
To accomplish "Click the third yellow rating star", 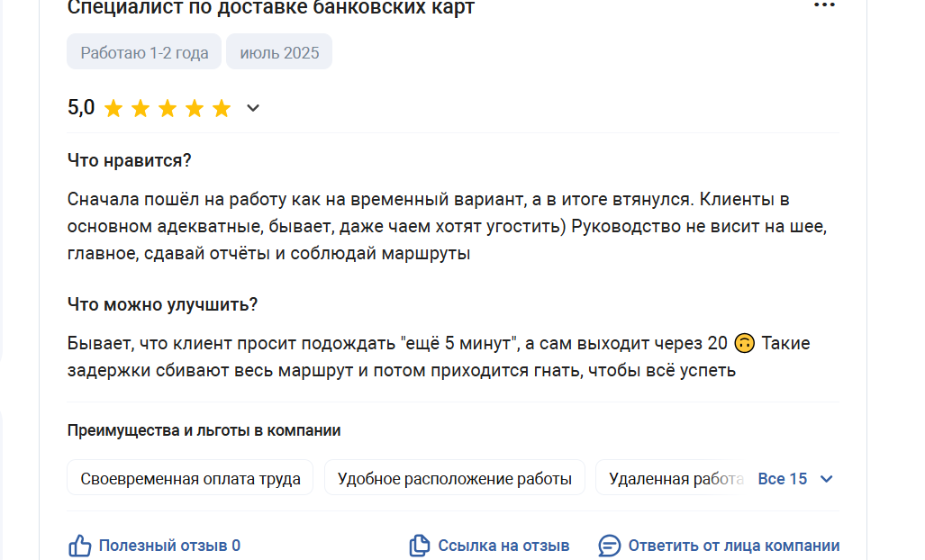I will 168,108.
